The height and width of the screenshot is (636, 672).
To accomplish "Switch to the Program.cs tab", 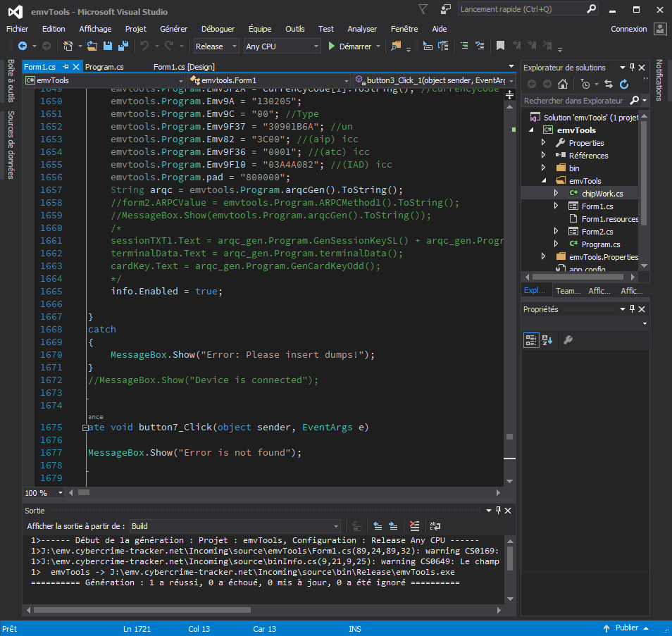I will [x=104, y=66].
